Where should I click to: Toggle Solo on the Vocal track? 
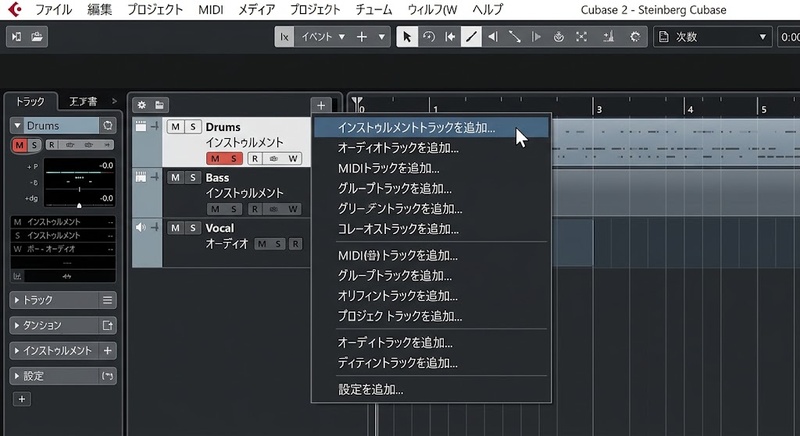(x=193, y=228)
